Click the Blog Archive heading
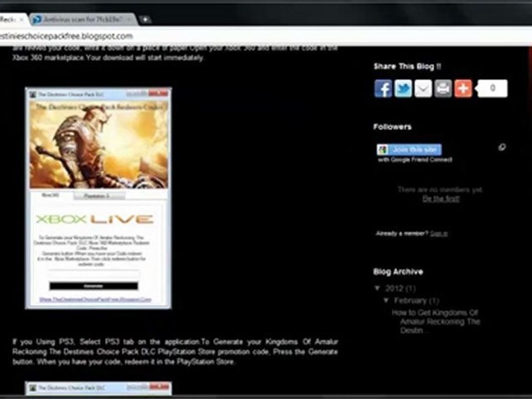 [x=398, y=272]
